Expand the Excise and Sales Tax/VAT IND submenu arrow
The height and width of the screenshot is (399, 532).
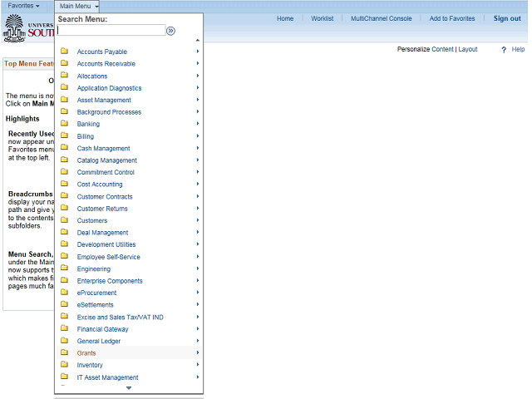(x=198, y=317)
